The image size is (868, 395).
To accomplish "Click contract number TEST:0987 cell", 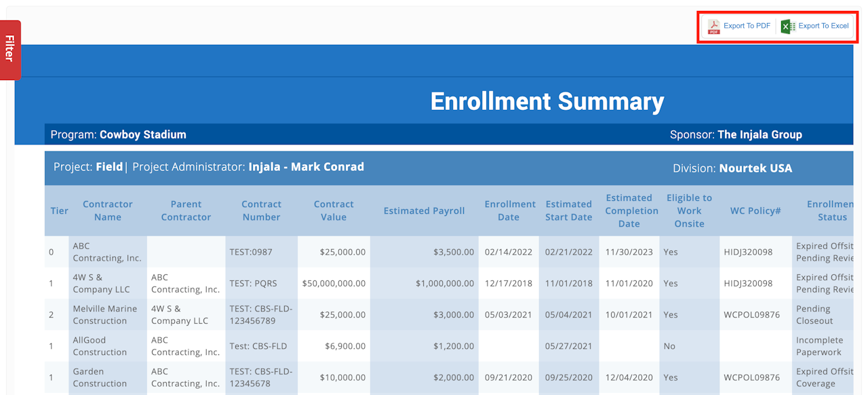I will (x=251, y=252).
